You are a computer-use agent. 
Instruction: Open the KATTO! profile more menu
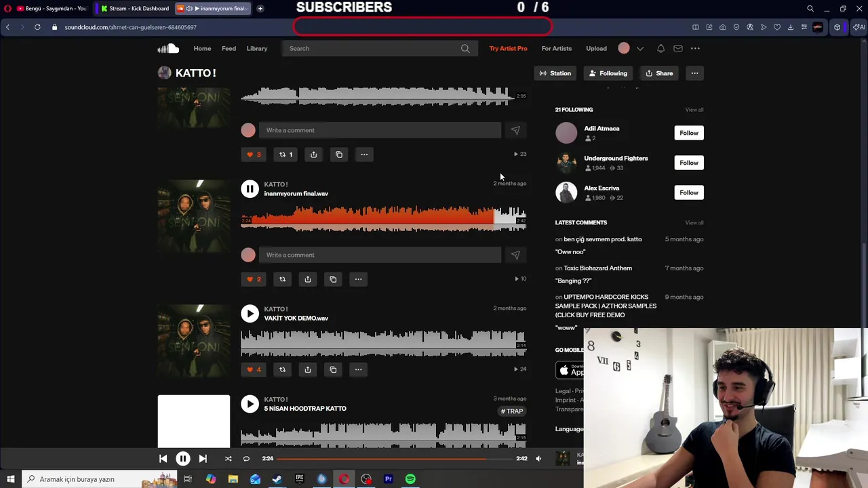[x=694, y=73]
